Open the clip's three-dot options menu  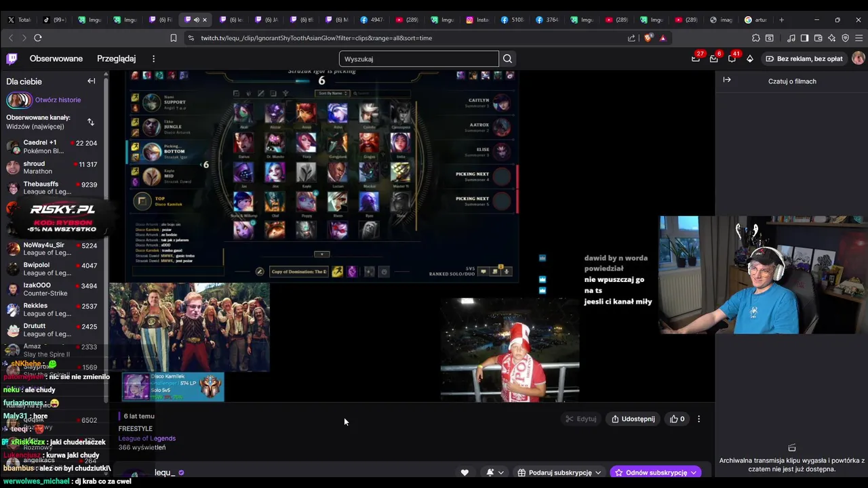point(699,419)
